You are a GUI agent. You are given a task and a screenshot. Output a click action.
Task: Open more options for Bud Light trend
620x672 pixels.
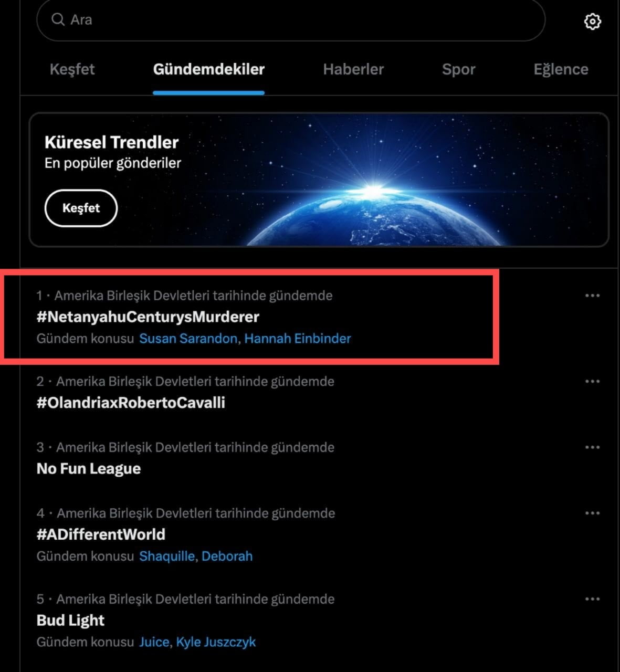(x=592, y=599)
